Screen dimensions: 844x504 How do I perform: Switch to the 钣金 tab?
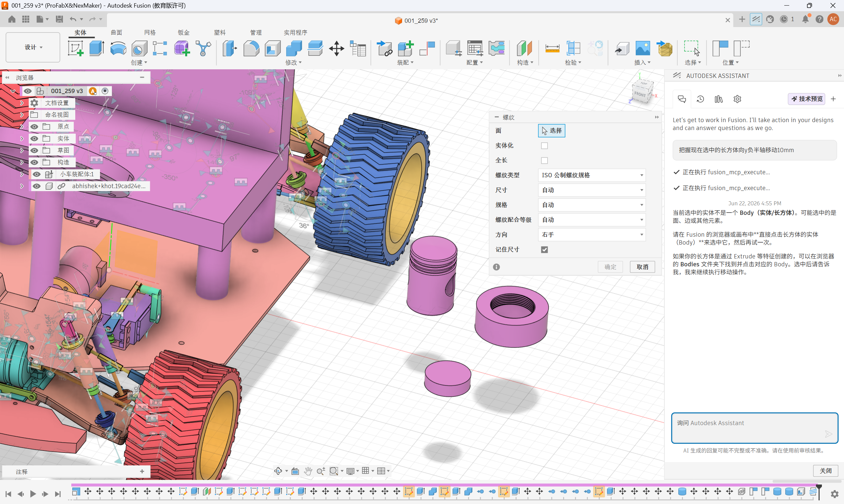pos(184,33)
